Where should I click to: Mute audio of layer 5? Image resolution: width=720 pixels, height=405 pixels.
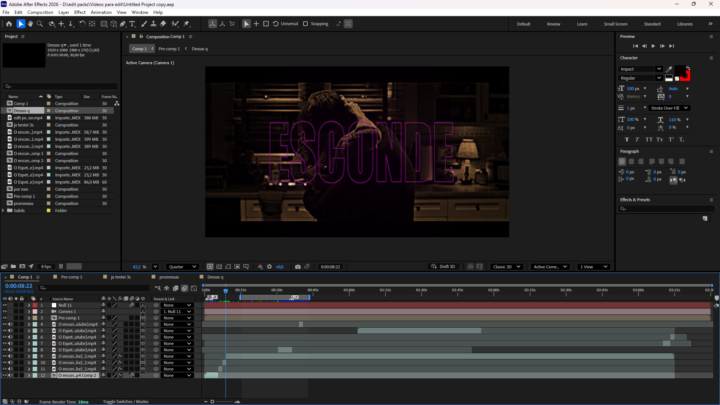(x=11, y=331)
